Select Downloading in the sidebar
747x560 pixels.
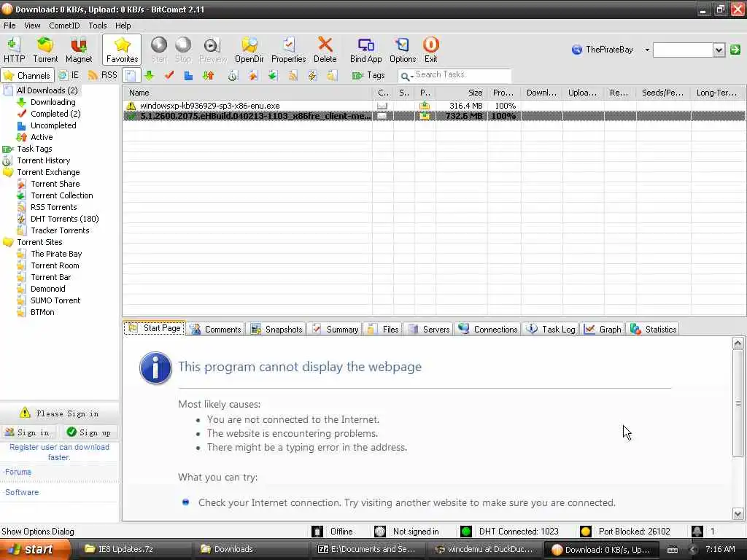(x=53, y=102)
